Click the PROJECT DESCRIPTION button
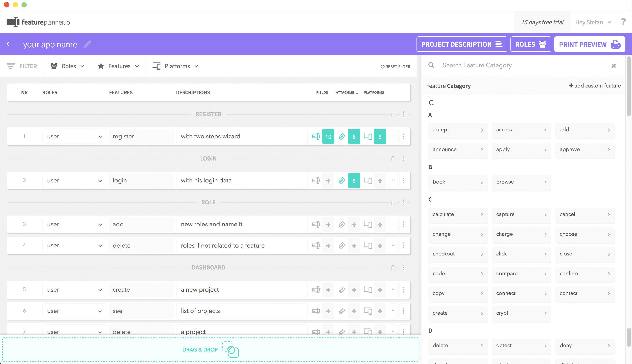Viewport: 632px width, 364px height. coord(462,44)
